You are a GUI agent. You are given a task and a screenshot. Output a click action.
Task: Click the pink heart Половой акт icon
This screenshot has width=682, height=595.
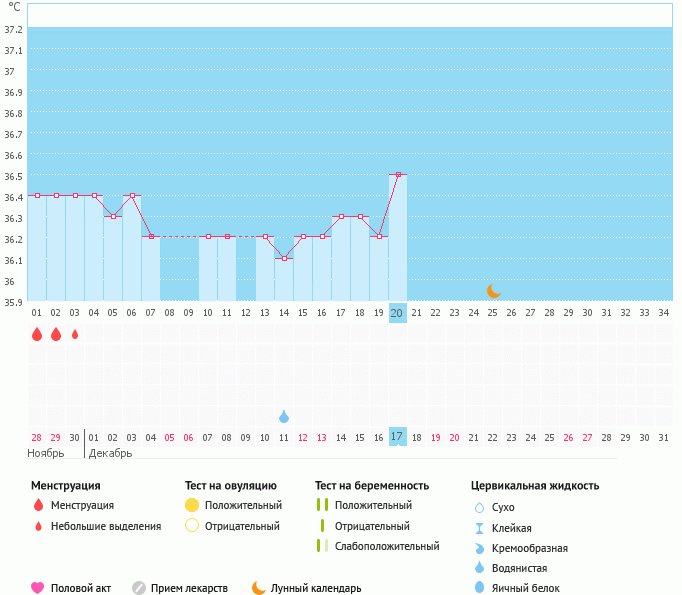(x=38, y=588)
